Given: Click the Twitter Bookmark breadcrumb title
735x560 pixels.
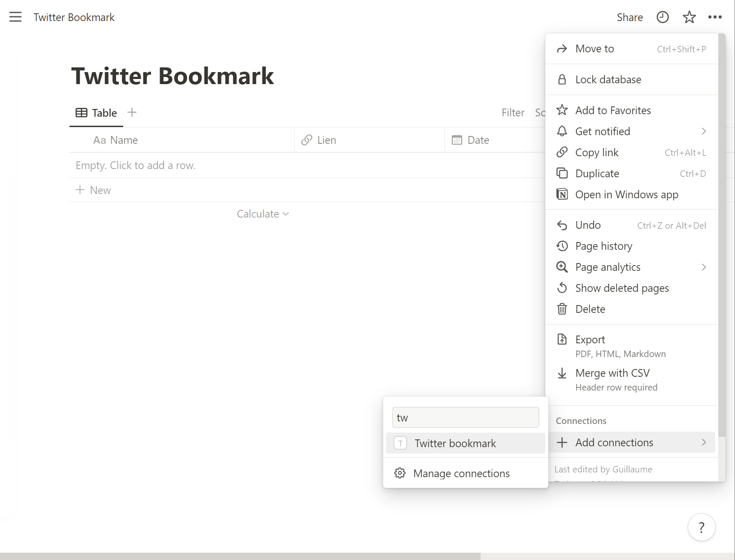Looking at the screenshot, I should point(74,17).
